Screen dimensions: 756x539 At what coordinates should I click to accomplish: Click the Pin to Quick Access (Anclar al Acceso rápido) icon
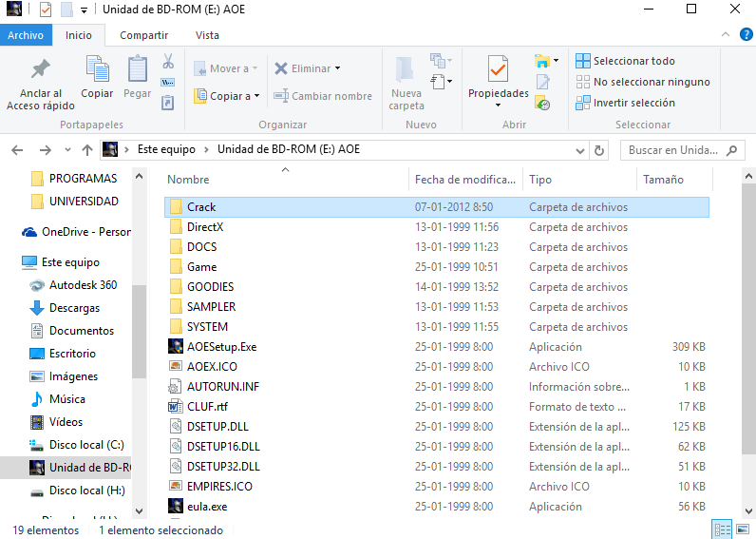pyautogui.click(x=41, y=69)
